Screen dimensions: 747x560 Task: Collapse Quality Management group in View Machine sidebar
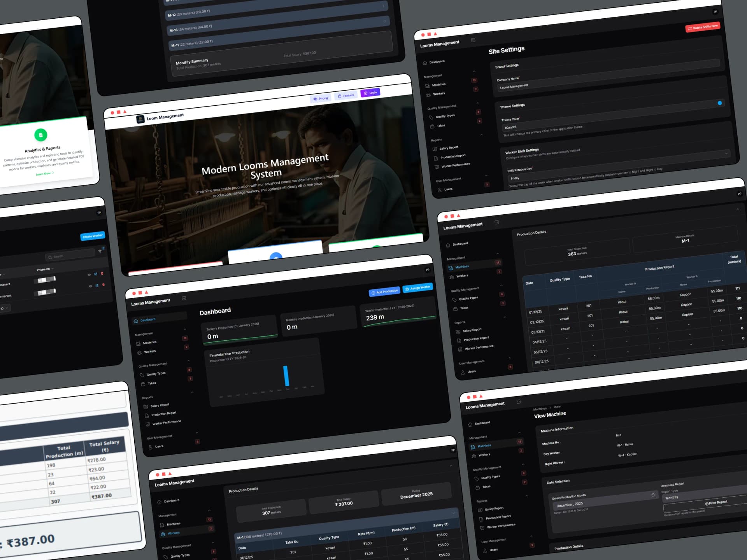(x=523, y=464)
